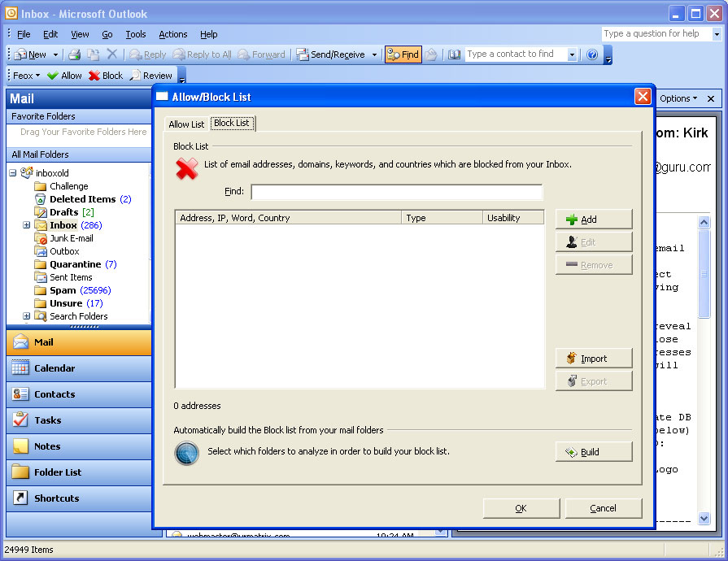
Task: Open the contact find dropdown arrow
Action: point(572,54)
